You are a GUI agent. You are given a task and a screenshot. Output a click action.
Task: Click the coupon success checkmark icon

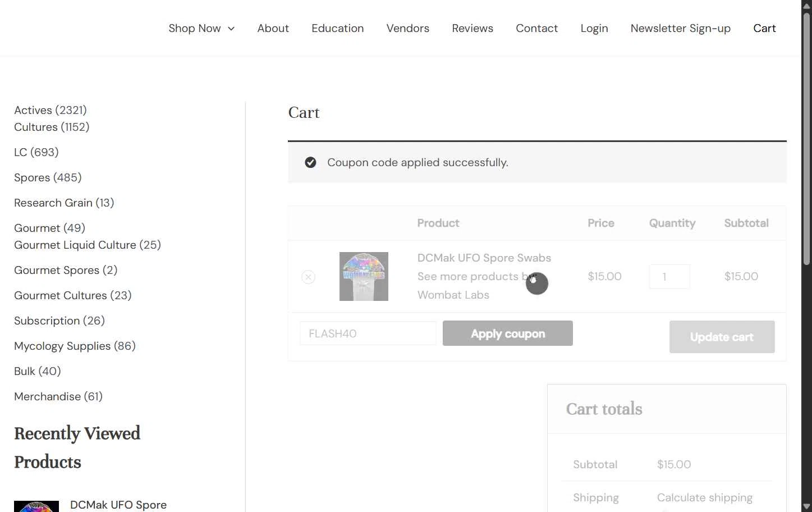(310, 162)
